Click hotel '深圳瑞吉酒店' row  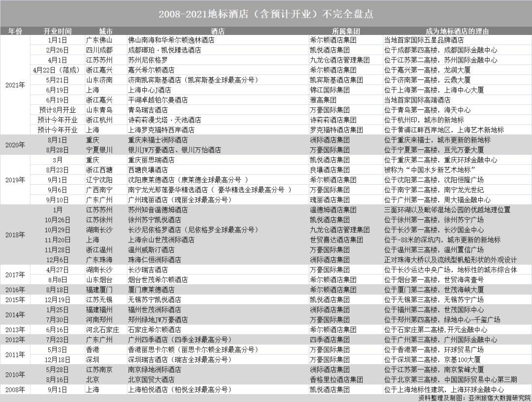point(179,360)
